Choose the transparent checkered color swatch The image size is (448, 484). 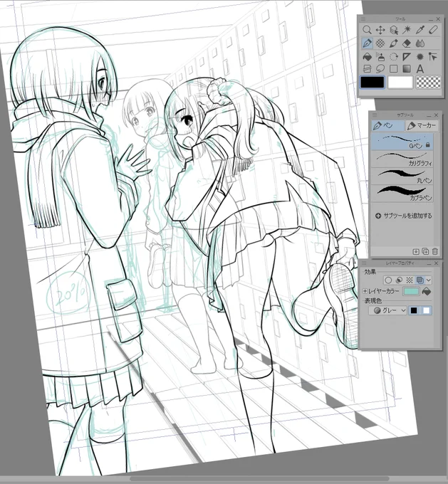click(428, 83)
